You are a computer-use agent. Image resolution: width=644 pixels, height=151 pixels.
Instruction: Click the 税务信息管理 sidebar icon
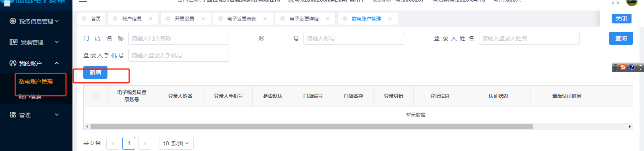click(13, 21)
